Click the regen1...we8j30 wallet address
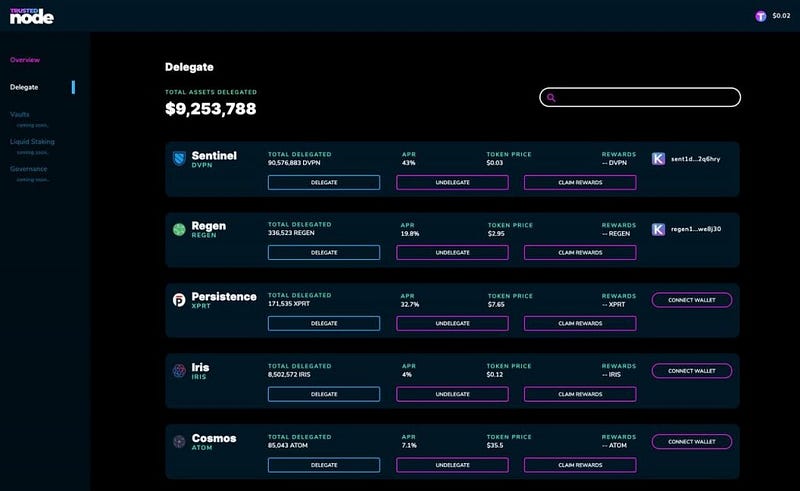This screenshot has width=800, height=491. point(696,229)
